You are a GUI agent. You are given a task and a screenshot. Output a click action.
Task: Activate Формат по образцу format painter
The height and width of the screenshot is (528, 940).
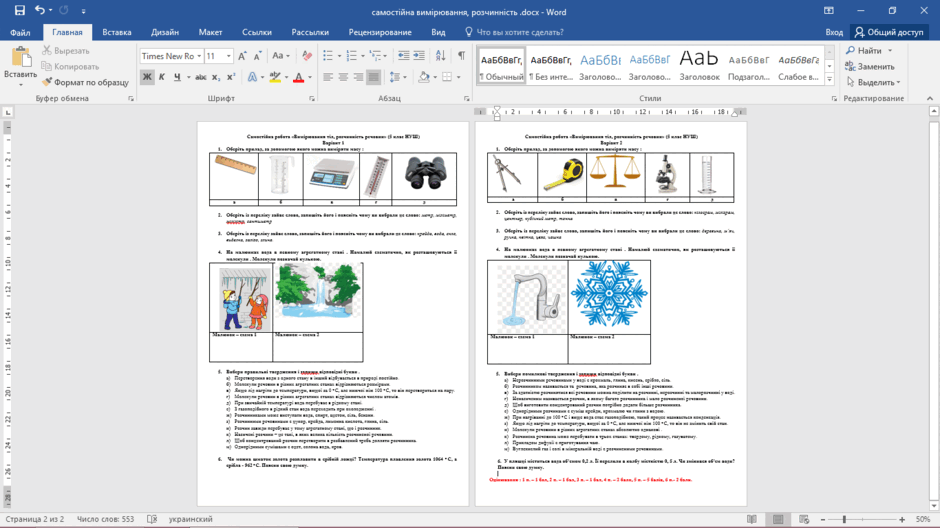click(x=85, y=82)
